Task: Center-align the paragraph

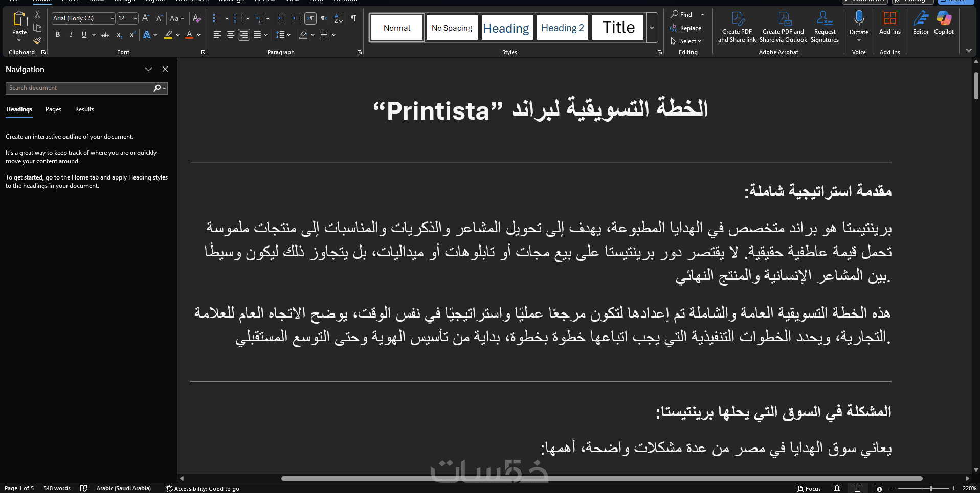Action: click(x=231, y=35)
